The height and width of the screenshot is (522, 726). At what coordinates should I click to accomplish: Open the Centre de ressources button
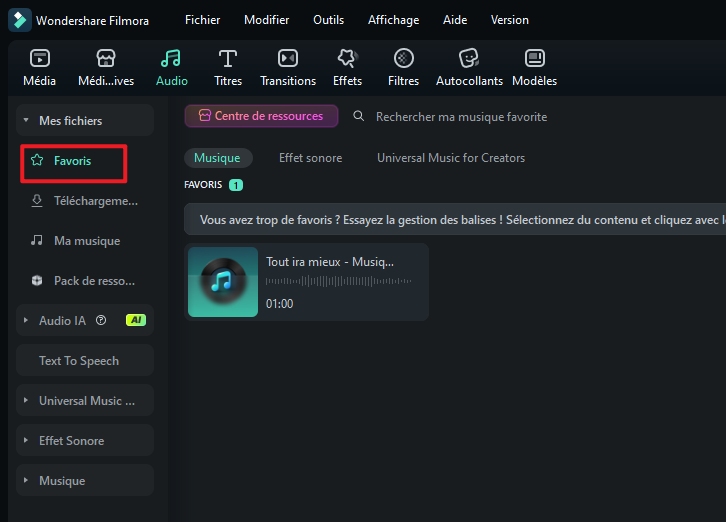[x=261, y=116]
